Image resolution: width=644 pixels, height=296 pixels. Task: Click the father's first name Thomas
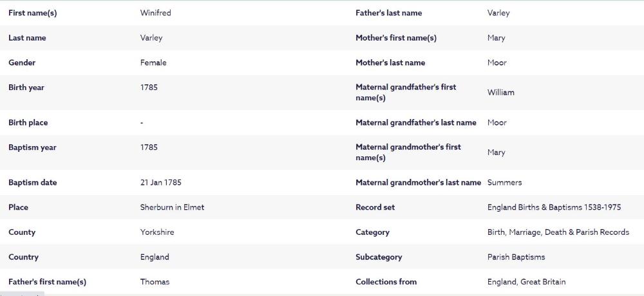point(155,282)
